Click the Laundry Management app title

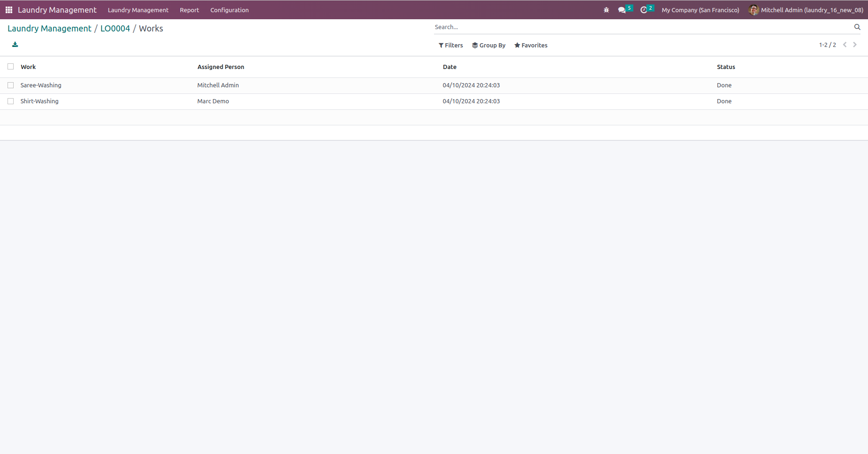click(x=57, y=10)
